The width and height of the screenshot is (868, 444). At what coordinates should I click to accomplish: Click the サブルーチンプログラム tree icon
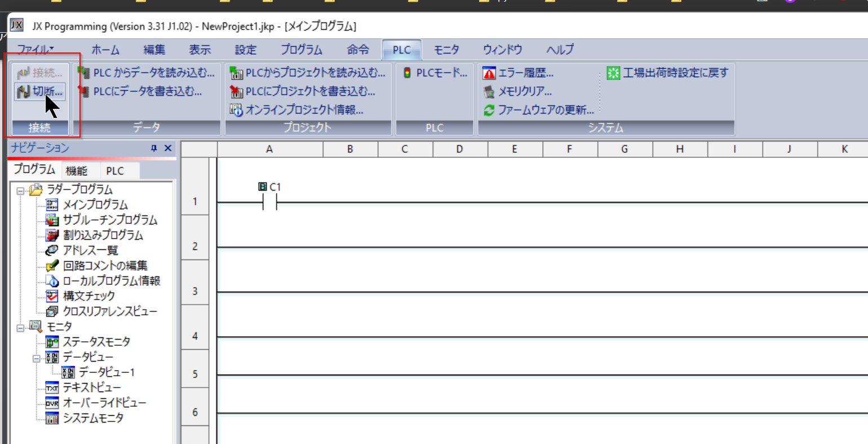pyautogui.click(x=52, y=219)
